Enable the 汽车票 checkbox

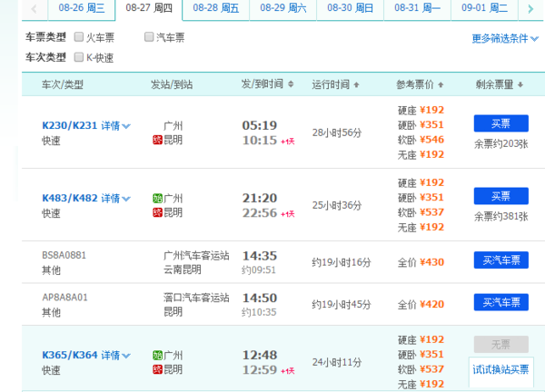(x=150, y=37)
